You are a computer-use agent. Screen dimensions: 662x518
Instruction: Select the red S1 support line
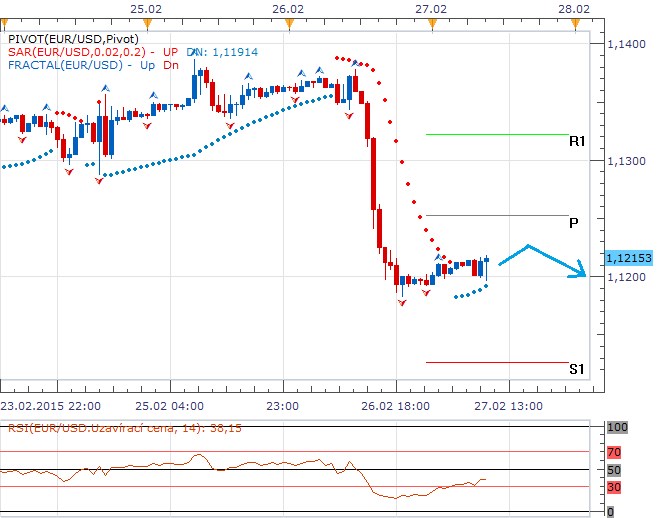click(496, 362)
